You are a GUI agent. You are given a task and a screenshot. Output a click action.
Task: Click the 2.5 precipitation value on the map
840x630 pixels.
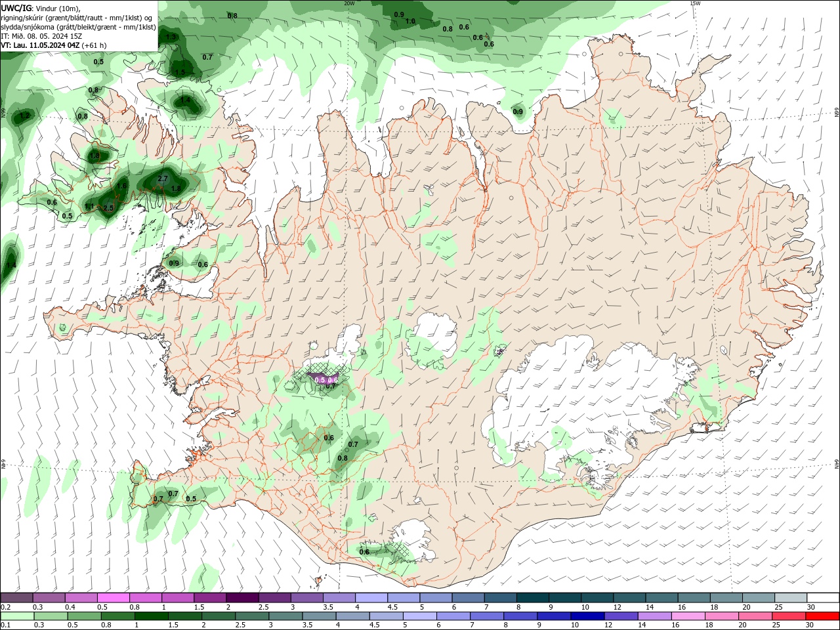109,208
